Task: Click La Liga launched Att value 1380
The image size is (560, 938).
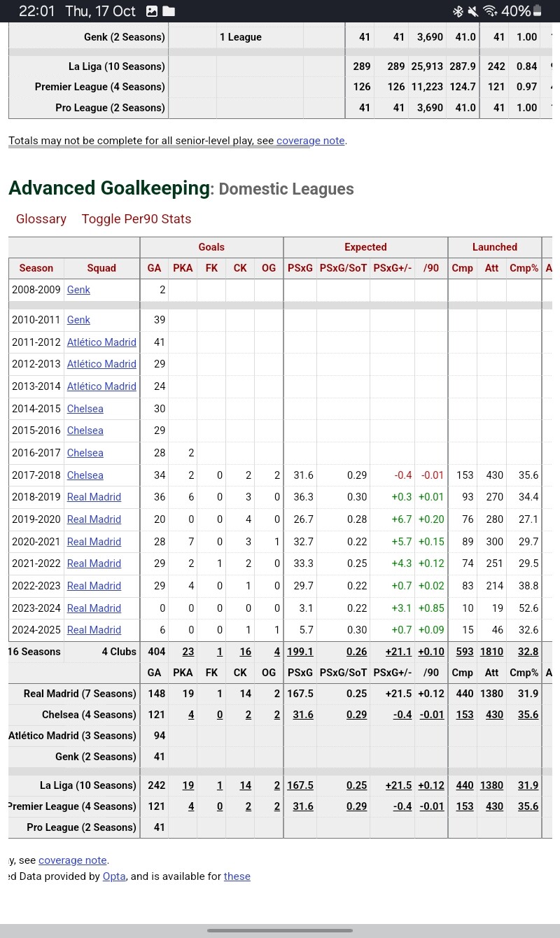Action: (491, 785)
